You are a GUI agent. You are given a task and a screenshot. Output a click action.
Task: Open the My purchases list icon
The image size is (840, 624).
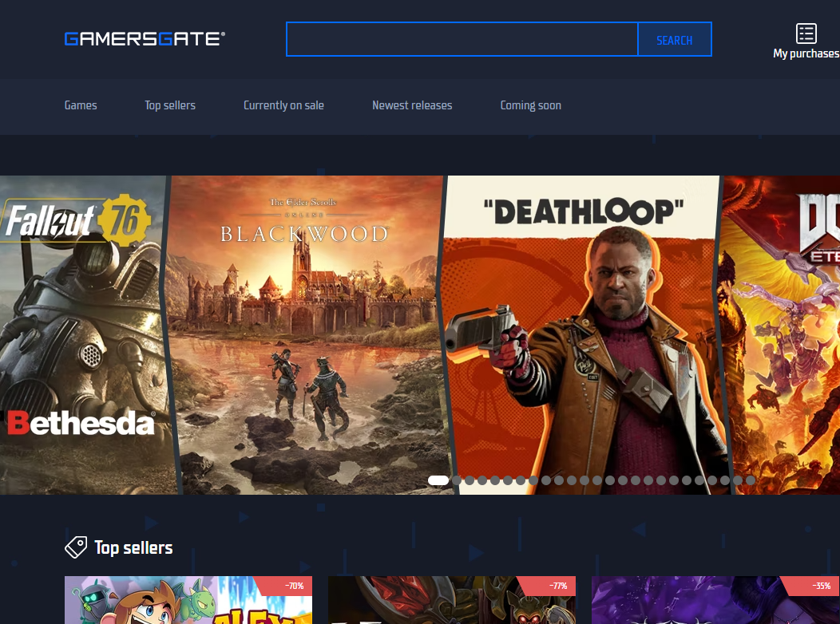(806, 34)
